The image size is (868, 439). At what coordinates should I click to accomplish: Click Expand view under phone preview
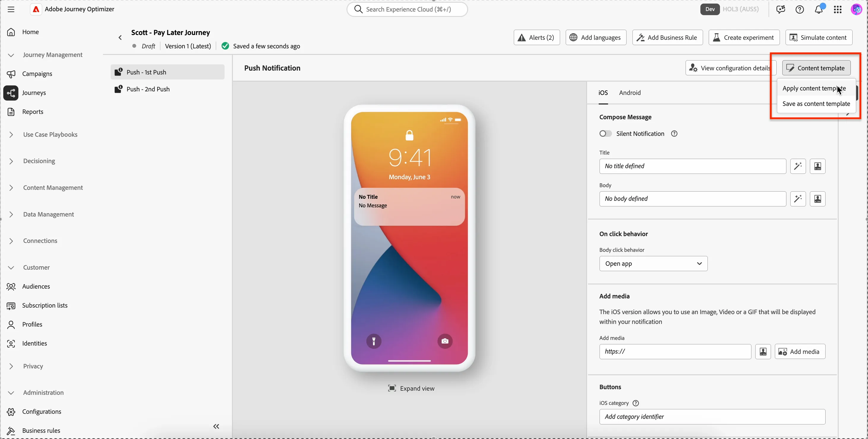coord(411,389)
